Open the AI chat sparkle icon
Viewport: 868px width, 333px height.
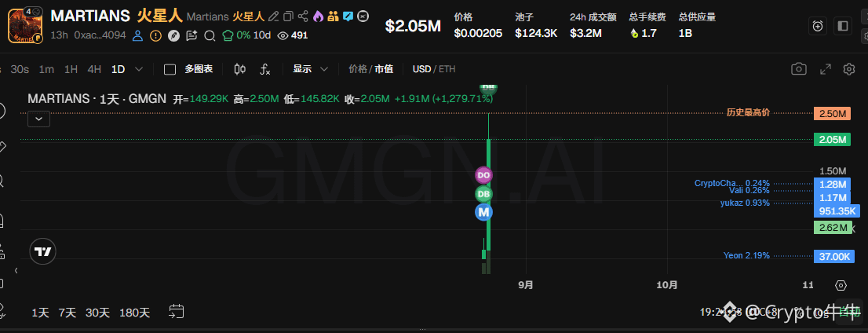point(191,35)
